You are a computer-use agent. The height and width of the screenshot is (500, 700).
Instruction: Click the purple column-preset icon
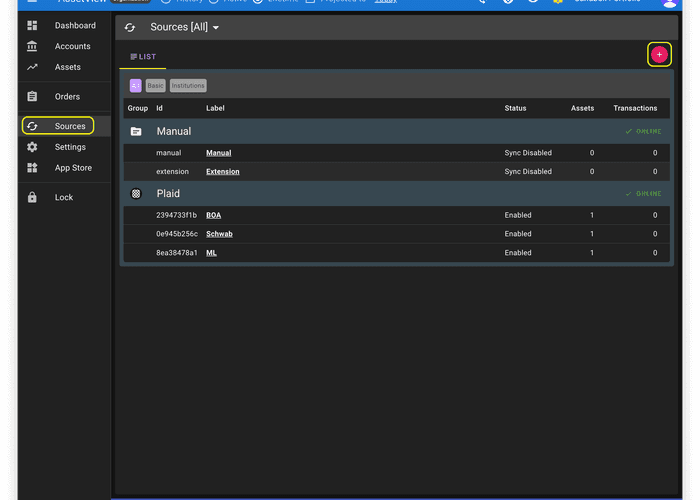[x=136, y=86]
